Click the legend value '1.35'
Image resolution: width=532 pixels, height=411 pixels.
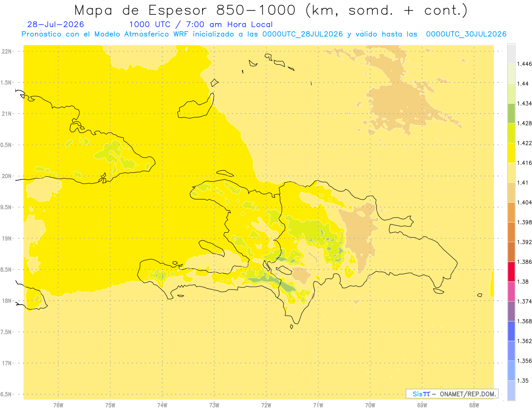point(523,381)
